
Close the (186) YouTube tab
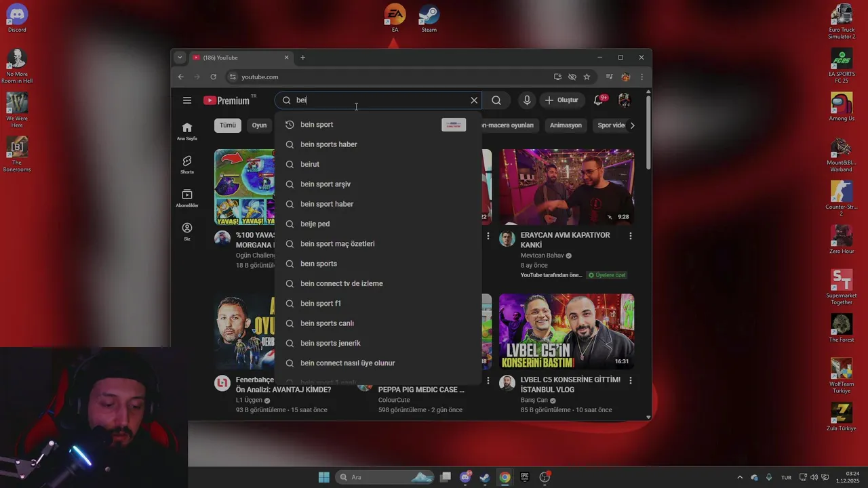286,58
